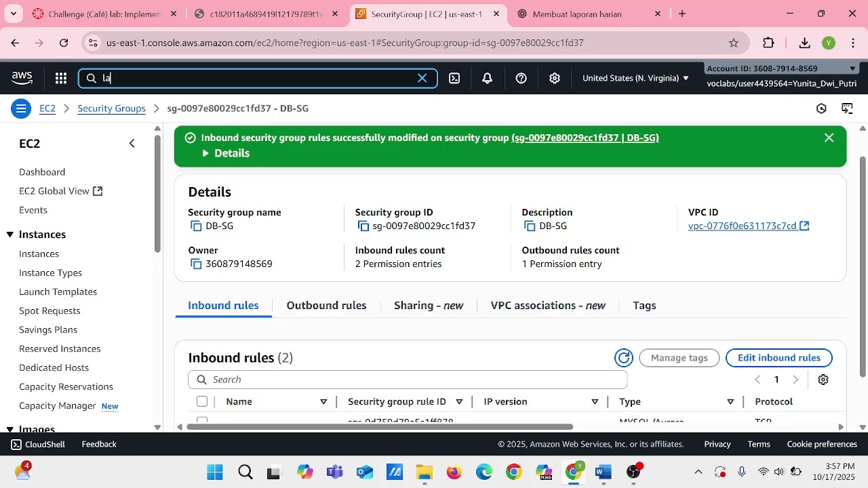Switch to the Outbound rules tab

pos(326,306)
